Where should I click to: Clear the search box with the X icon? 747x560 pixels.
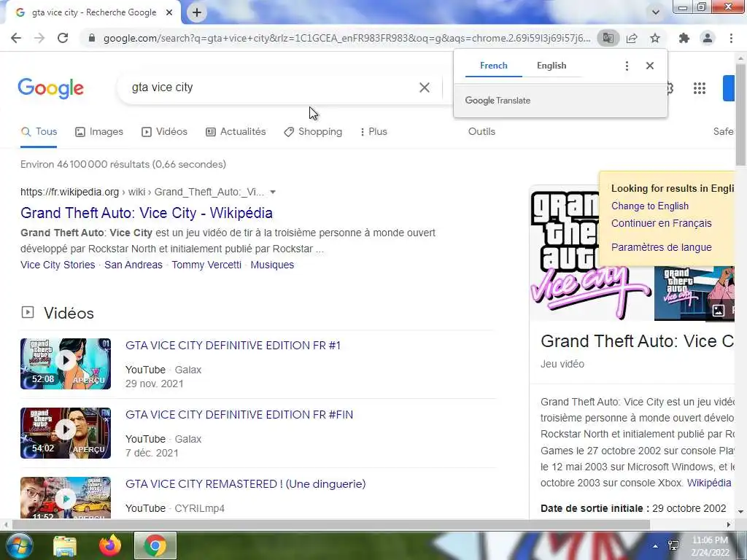click(x=425, y=87)
